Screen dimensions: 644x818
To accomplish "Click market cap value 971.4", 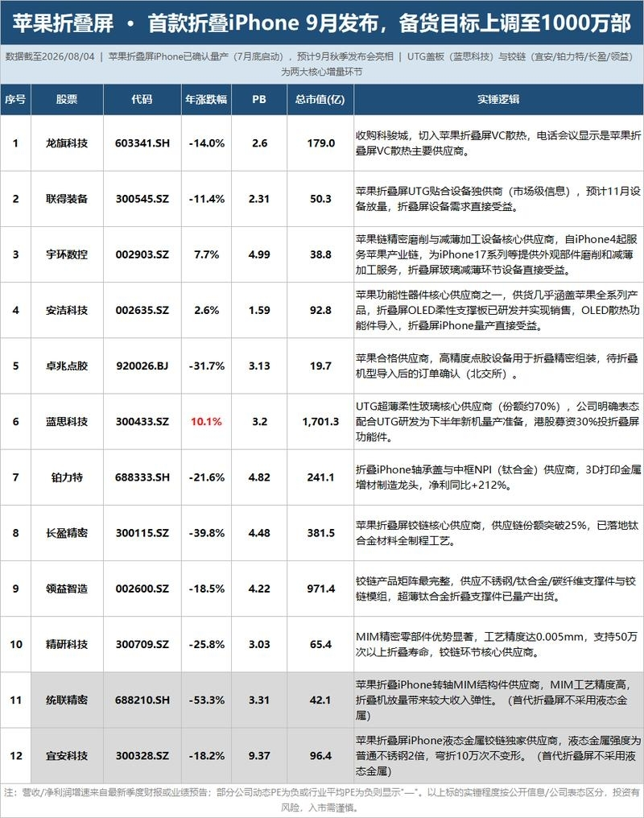I will (x=320, y=589).
